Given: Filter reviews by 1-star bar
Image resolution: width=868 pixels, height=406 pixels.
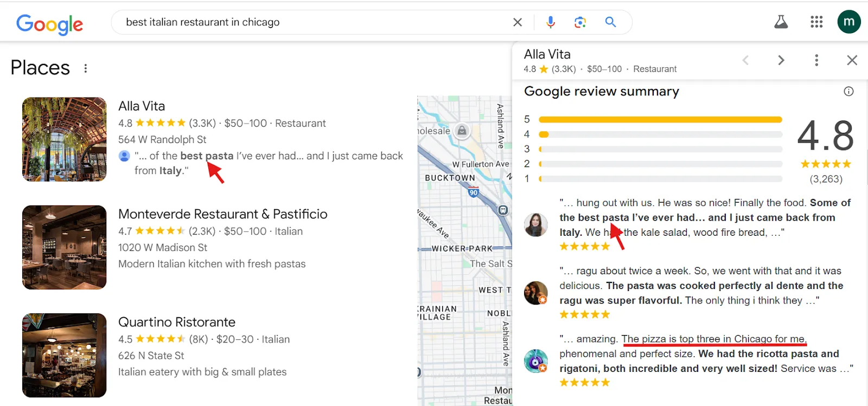Looking at the screenshot, I should pos(660,178).
